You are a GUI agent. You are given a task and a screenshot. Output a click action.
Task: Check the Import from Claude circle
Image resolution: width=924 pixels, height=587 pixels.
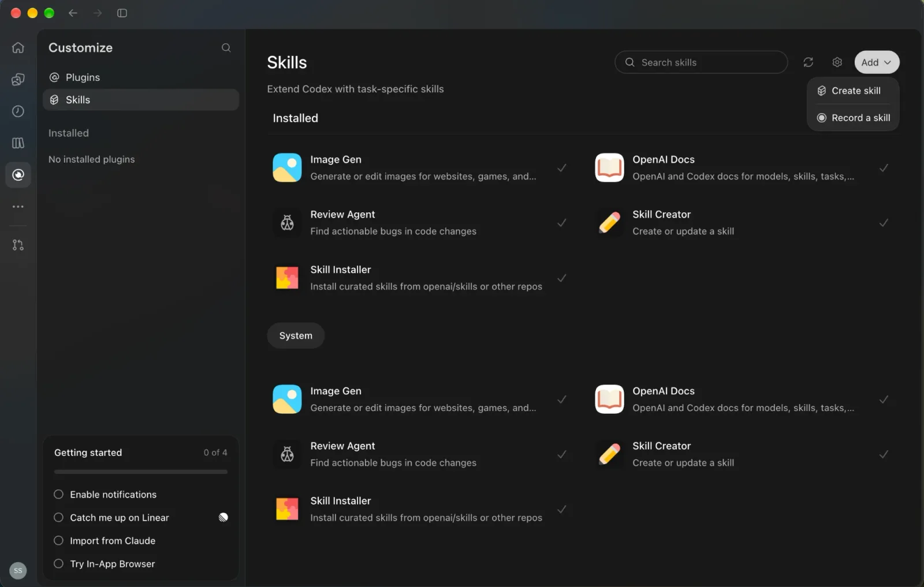coord(58,540)
